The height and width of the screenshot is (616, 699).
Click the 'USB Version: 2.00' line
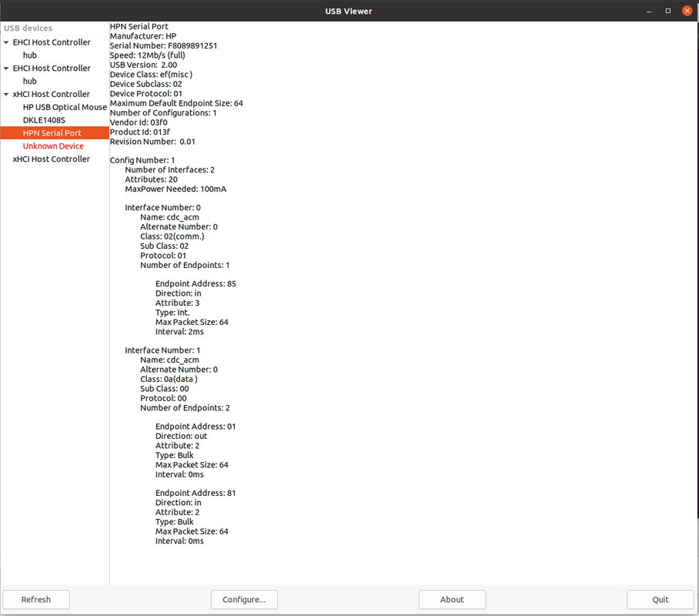[x=143, y=65]
